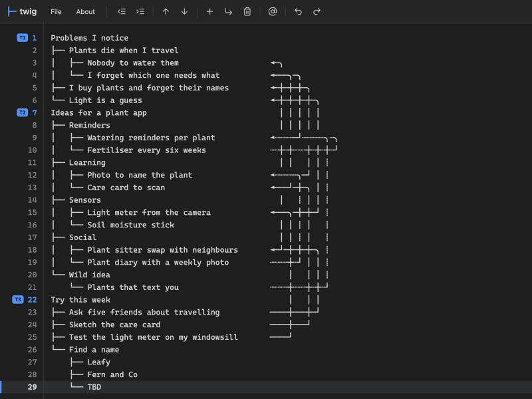Click "I forget which one needs what"
The width and height of the screenshot is (532, 399).
pyautogui.click(x=154, y=75)
